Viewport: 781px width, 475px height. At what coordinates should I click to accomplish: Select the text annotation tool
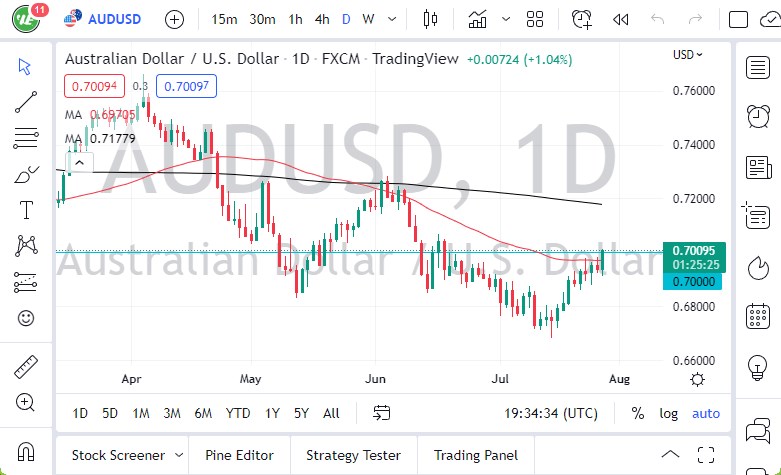[x=26, y=209]
